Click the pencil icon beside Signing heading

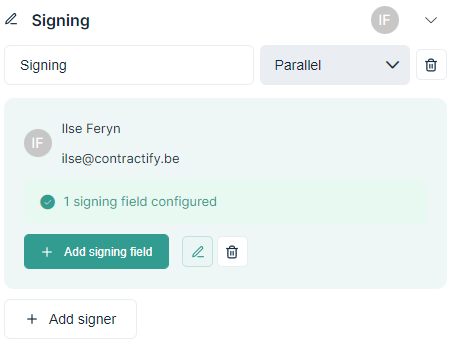click(x=11, y=19)
